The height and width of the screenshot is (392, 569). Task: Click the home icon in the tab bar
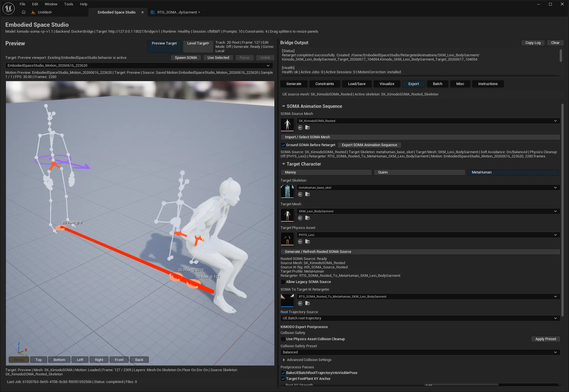tap(24, 12)
